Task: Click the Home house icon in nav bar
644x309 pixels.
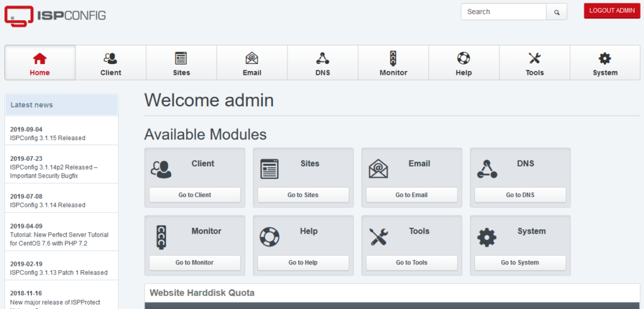Action: [x=40, y=58]
